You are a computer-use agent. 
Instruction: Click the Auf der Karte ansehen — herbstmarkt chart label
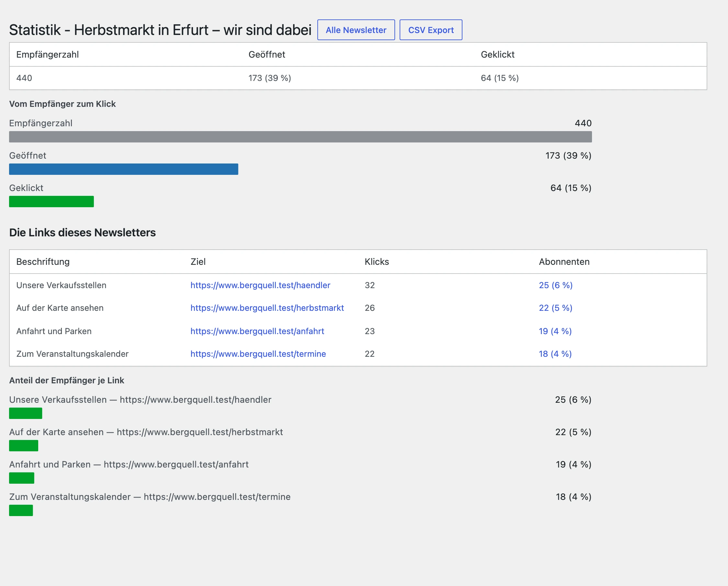(146, 432)
